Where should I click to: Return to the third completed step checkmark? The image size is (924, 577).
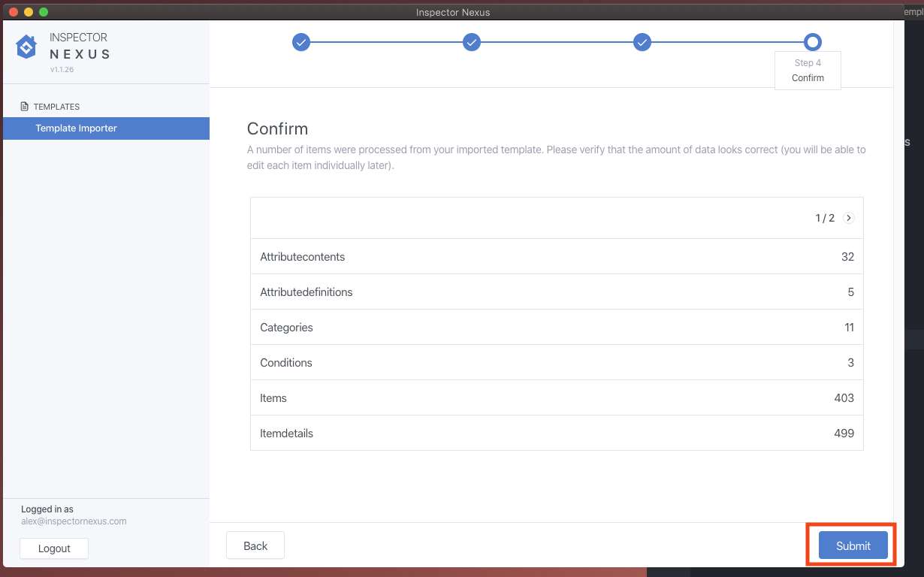click(642, 42)
